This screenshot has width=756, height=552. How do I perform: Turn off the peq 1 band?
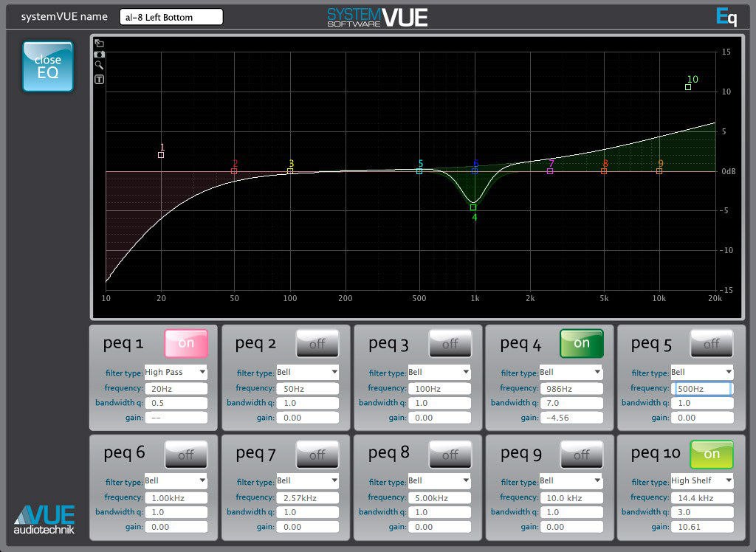coord(185,342)
